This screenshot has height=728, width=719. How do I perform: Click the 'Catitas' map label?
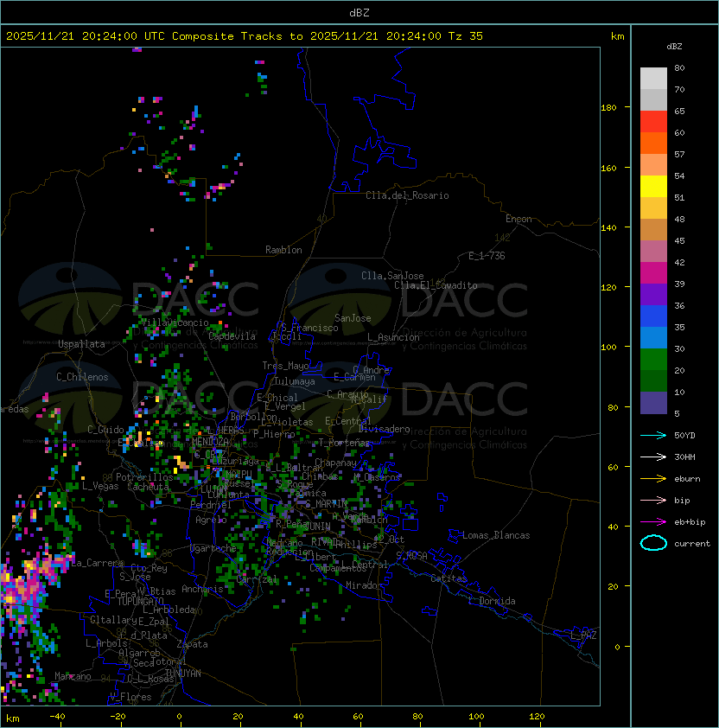[449, 578]
